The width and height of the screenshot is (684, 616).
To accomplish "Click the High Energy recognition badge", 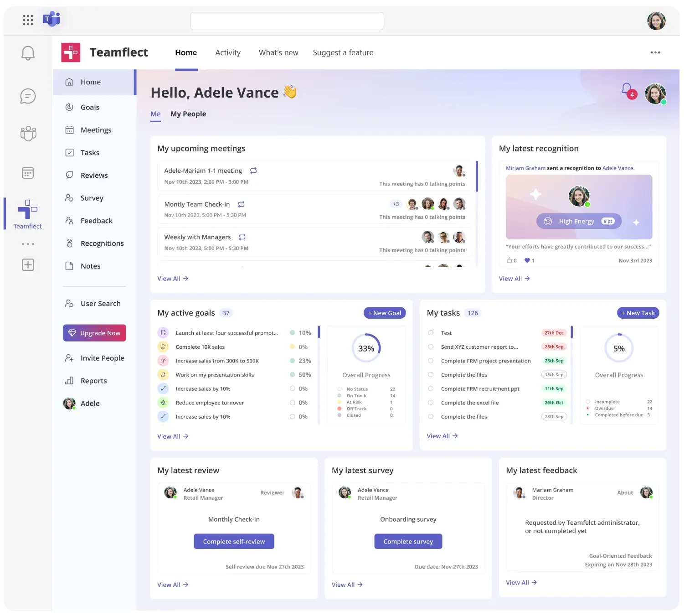I will pyautogui.click(x=579, y=221).
